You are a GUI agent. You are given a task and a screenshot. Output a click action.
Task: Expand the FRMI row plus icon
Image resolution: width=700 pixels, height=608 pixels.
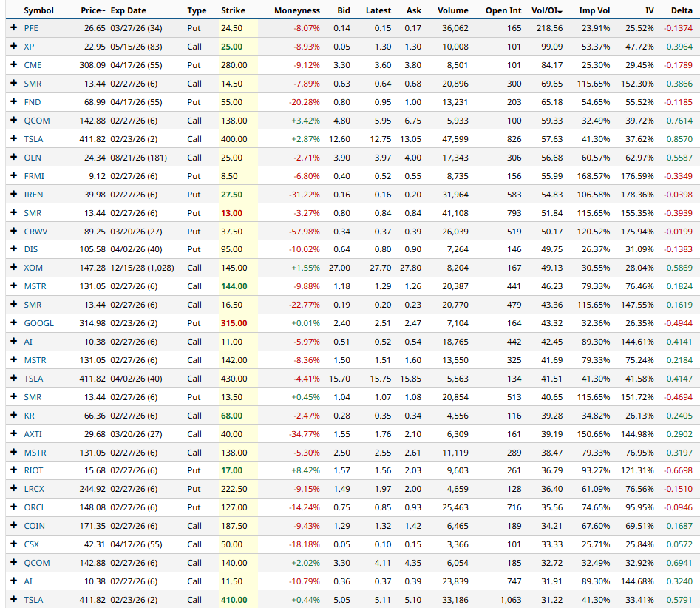pyautogui.click(x=14, y=175)
